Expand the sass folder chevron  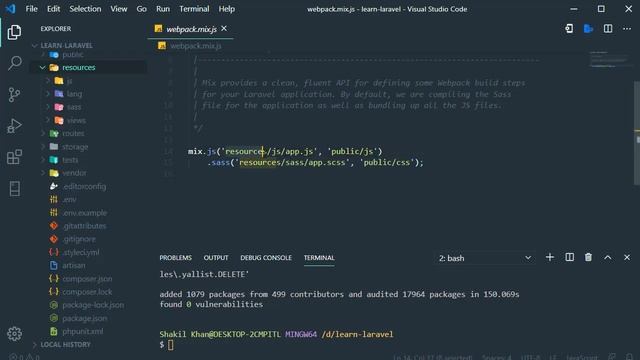(48, 107)
